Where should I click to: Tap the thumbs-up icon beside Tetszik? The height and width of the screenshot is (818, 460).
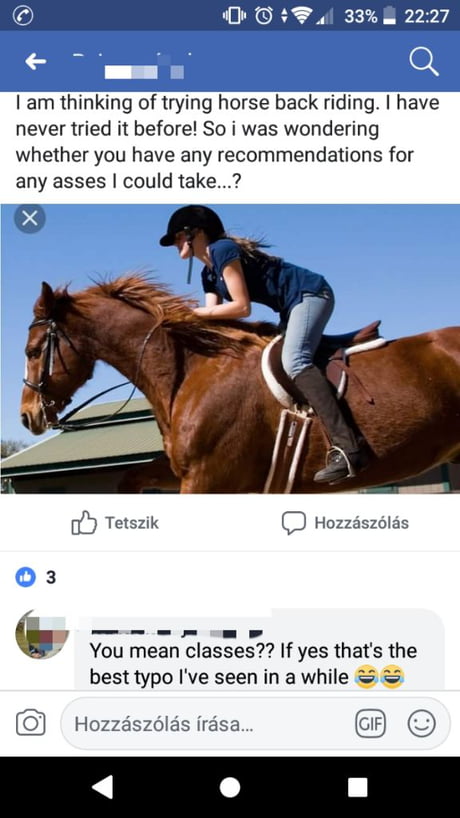click(84, 523)
